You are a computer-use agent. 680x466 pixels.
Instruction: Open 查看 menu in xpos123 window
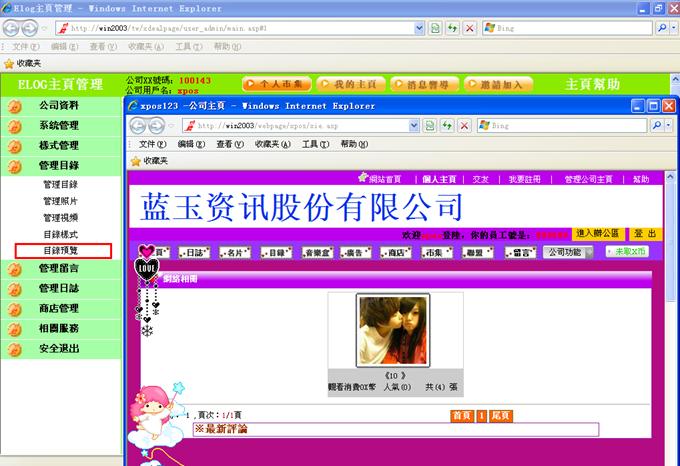tap(225, 144)
